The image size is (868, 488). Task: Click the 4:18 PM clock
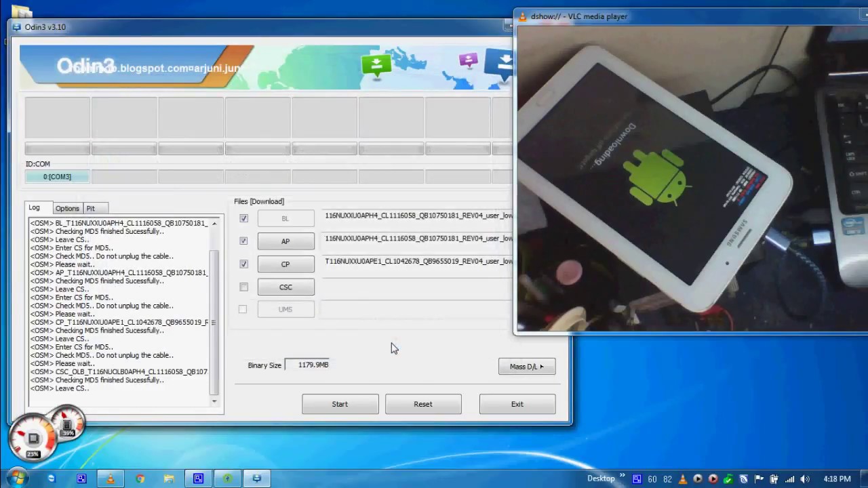[837, 479]
